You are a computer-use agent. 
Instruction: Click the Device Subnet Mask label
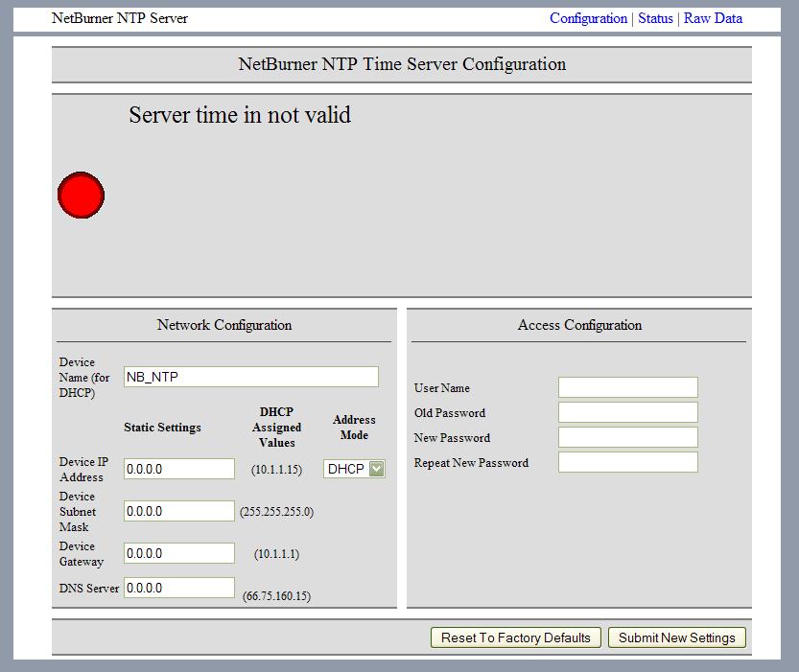78,512
